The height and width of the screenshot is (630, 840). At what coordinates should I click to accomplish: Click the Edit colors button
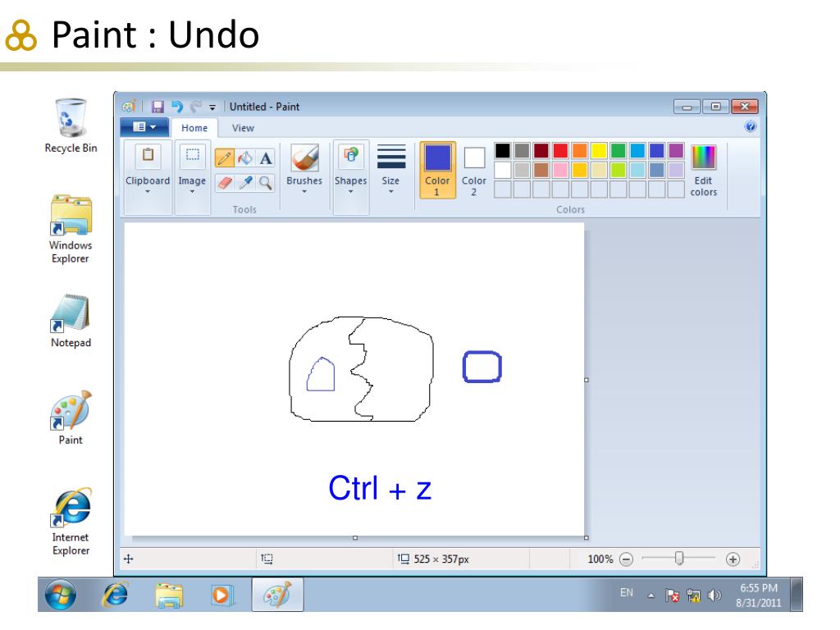click(x=703, y=171)
